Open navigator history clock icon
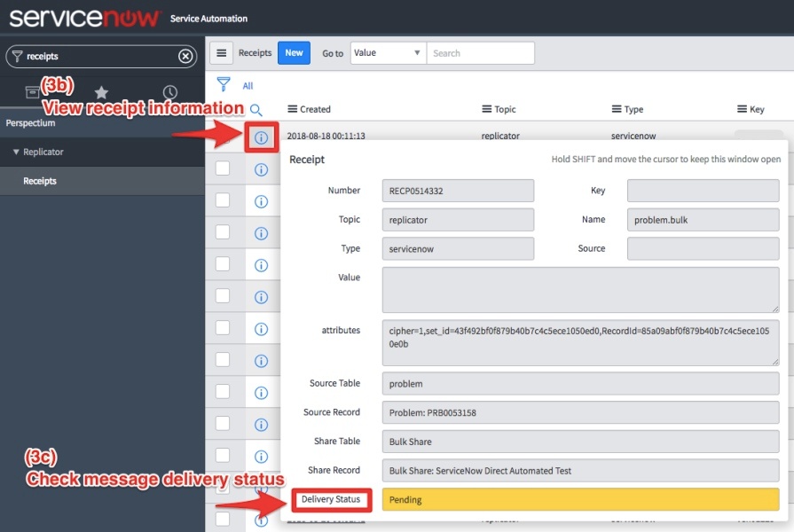Image resolution: width=794 pixels, height=532 pixels. 170,92
